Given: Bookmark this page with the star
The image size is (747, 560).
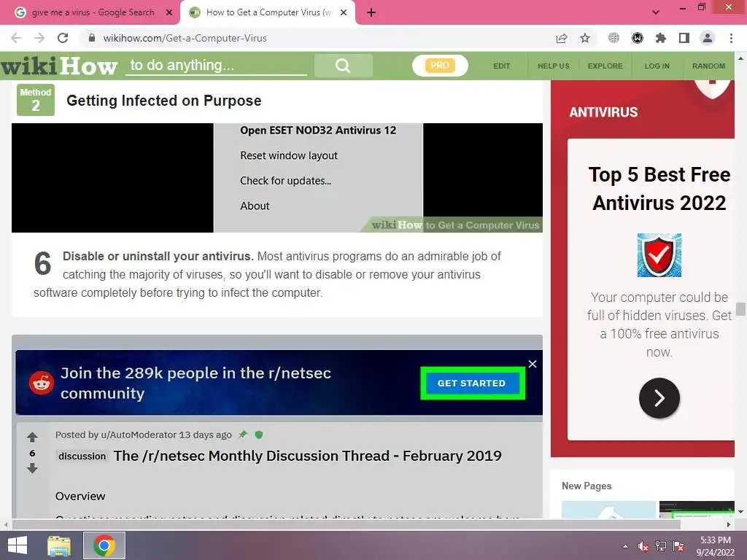Looking at the screenshot, I should (585, 38).
